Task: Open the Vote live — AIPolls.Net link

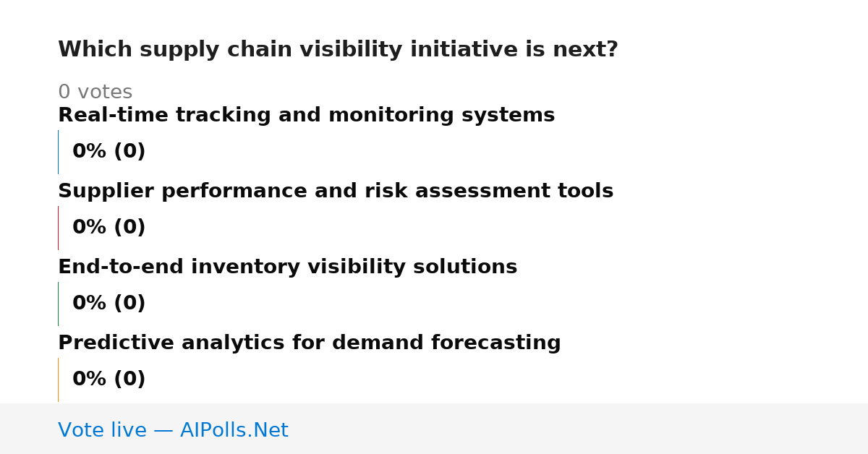Action: click(173, 431)
